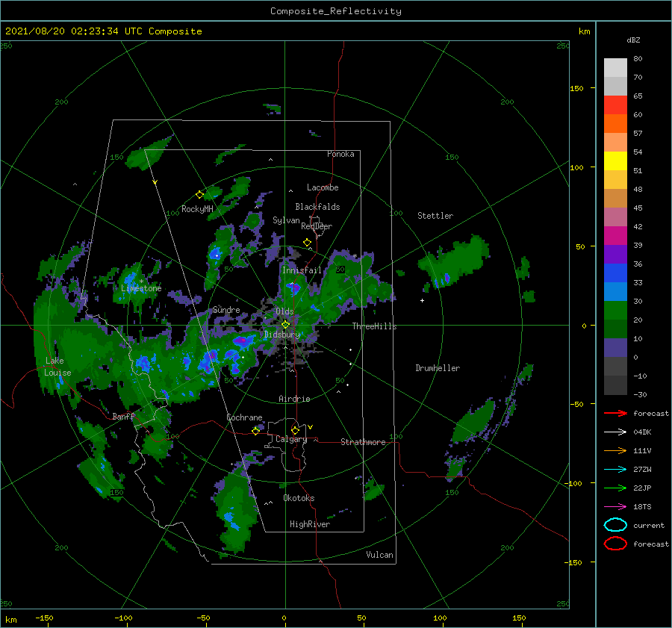672x628 pixels.
Task: Click the yellow marker below Cochrane
Action: [255, 431]
